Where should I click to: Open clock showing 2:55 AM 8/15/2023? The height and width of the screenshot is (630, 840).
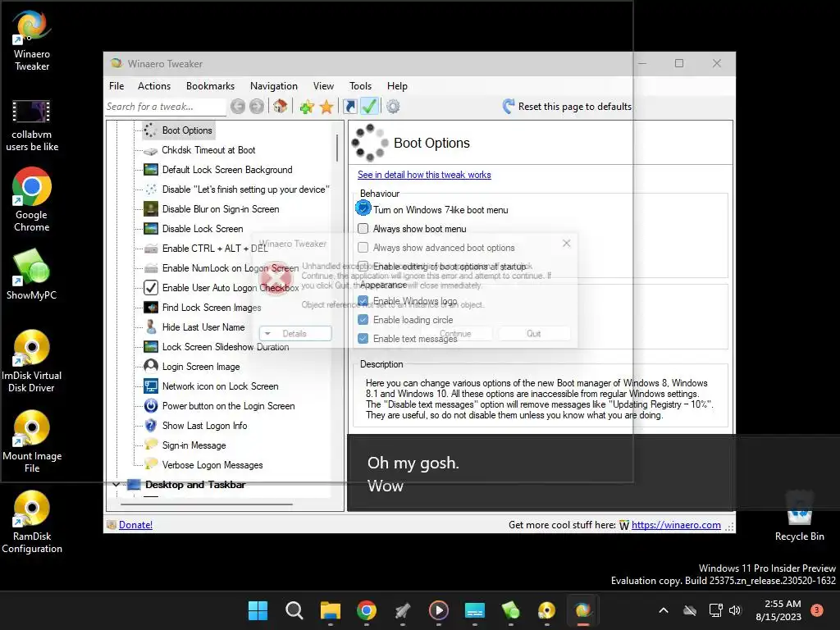(778, 610)
